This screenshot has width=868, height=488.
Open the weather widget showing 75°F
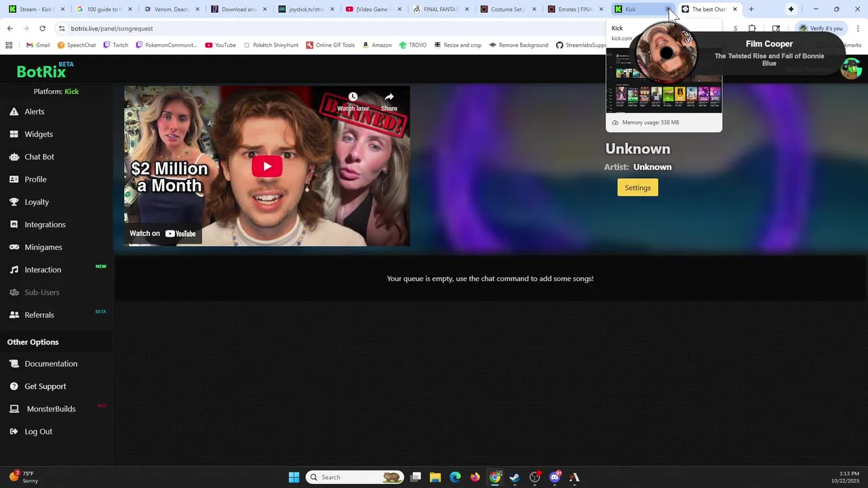24,477
